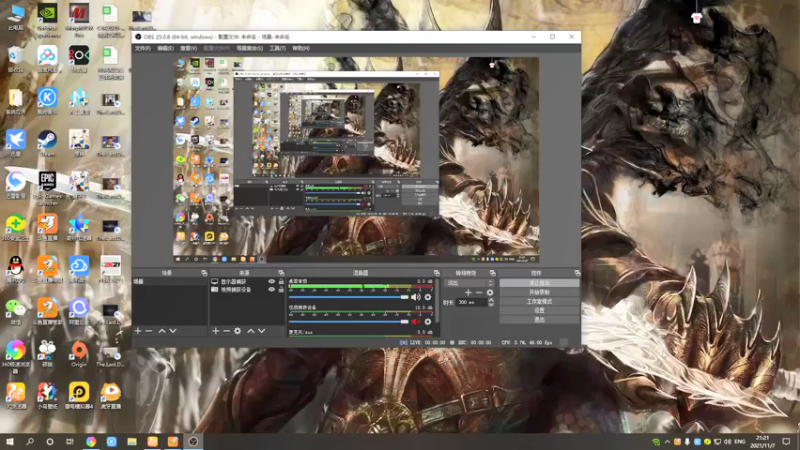Show hidden icons in the system tray
Image resolution: width=800 pixels, height=450 pixels.
coord(667,442)
